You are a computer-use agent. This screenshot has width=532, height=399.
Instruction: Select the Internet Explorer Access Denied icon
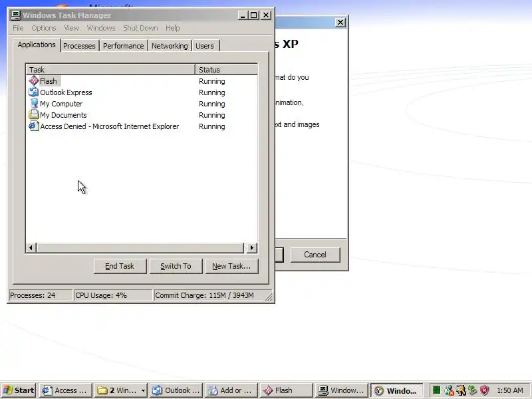(34, 126)
